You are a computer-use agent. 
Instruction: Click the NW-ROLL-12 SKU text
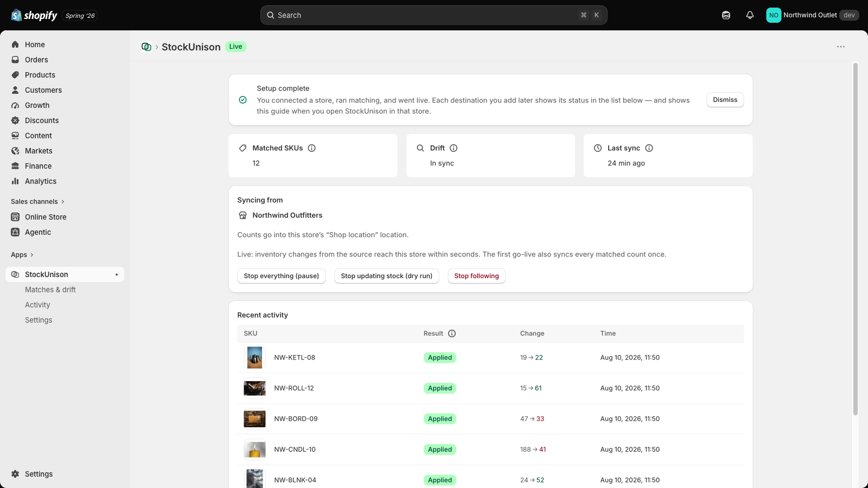click(294, 388)
